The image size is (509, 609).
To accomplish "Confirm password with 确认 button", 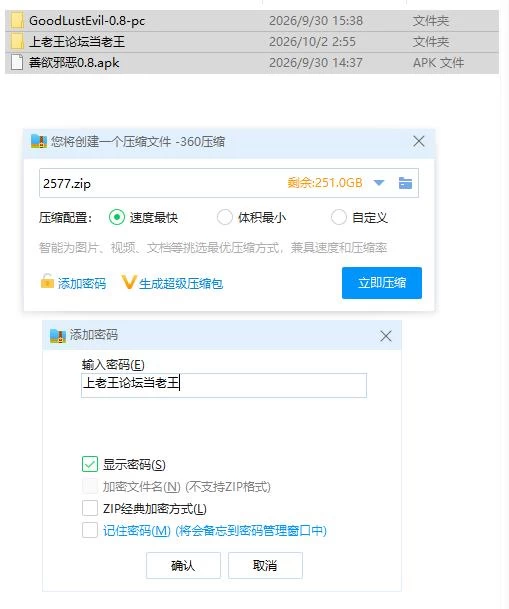I will [183, 566].
